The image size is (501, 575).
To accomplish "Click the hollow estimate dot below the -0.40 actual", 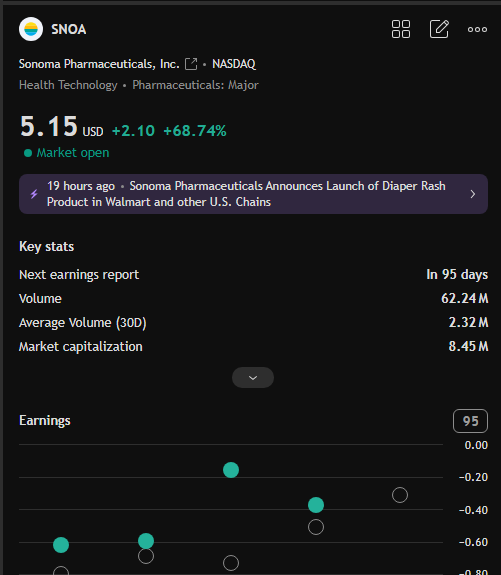I will (316, 527).
